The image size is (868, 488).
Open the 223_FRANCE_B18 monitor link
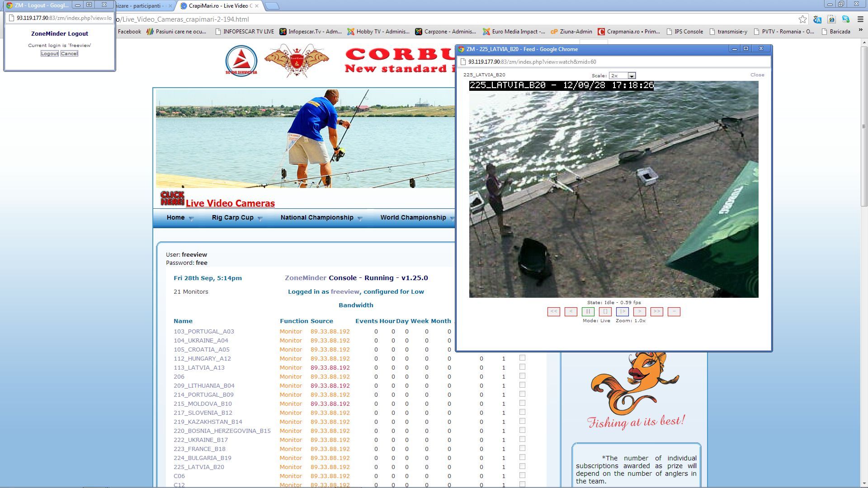pyautogui.click(x=199, y=449)
